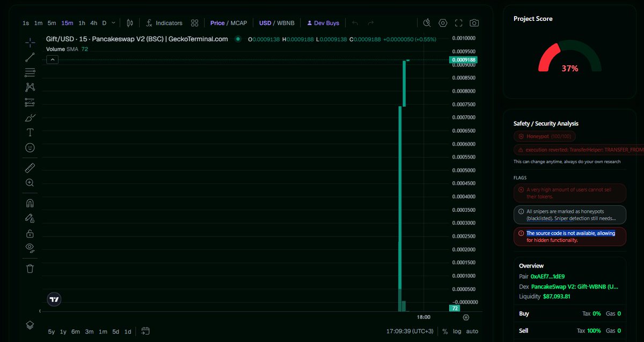Viewport: 644px width, 342px height.
Task: Select the XABCD pattern tool
Action: tap(30, 87)
